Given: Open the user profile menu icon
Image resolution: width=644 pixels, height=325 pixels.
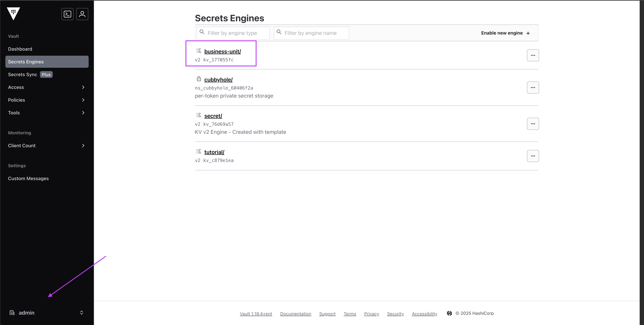Looking at the screenshot, I should pyautogui.click(x=82, y=14).
